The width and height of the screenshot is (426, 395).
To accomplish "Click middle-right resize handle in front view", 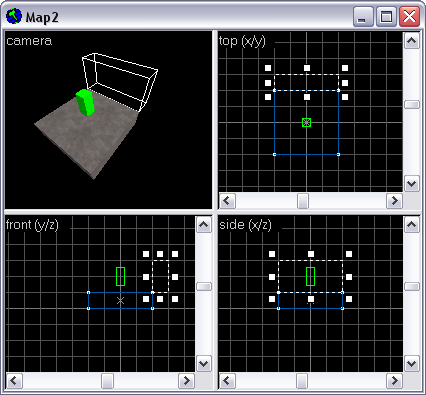I will 175,277.
